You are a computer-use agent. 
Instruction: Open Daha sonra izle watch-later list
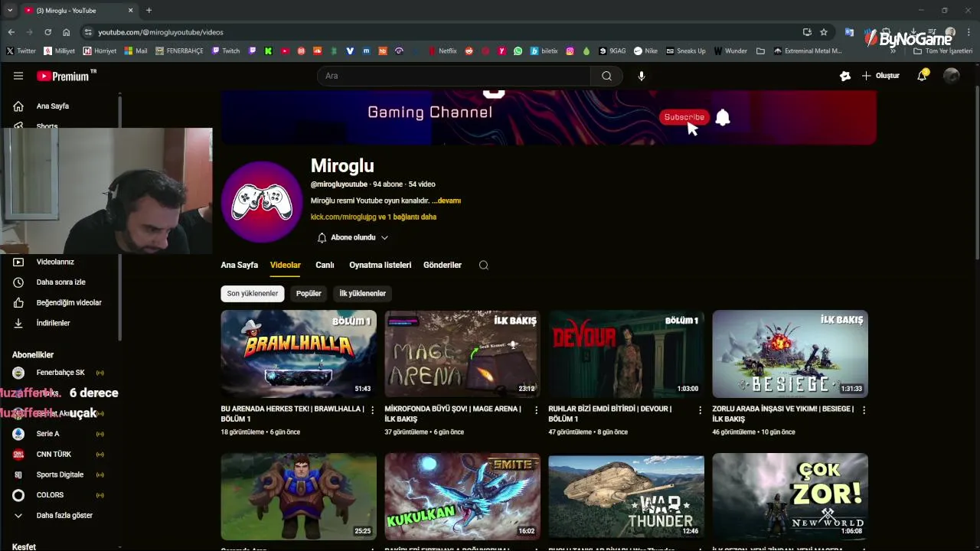pos(61,282)
